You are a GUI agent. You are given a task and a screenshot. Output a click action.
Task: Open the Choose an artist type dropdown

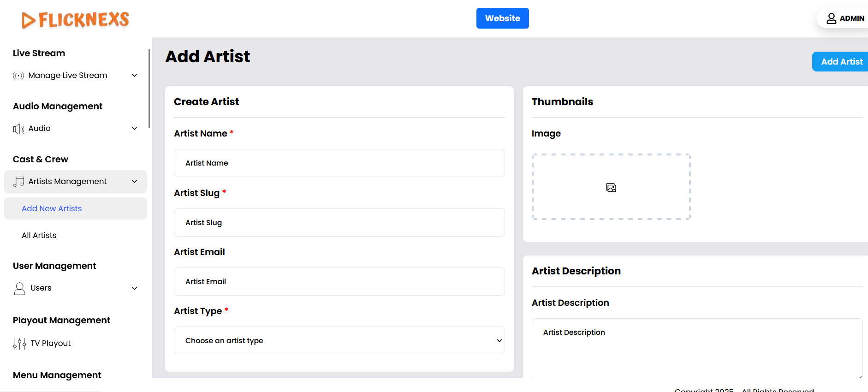339,340
